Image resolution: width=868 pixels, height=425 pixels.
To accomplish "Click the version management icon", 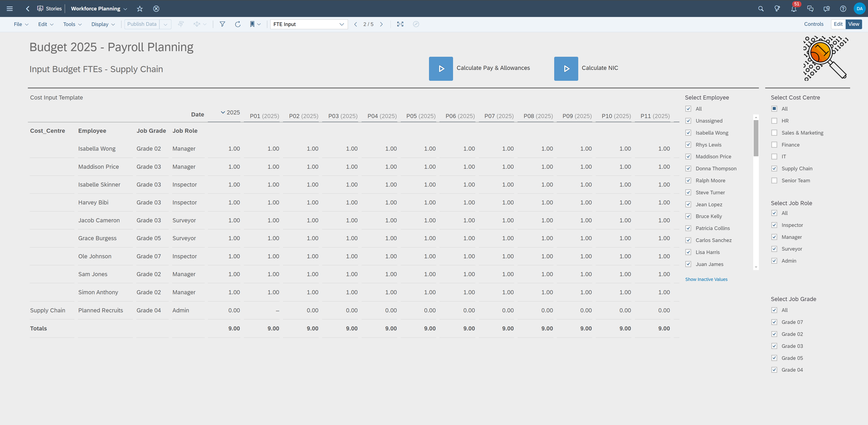I will [x=181, y=24].
